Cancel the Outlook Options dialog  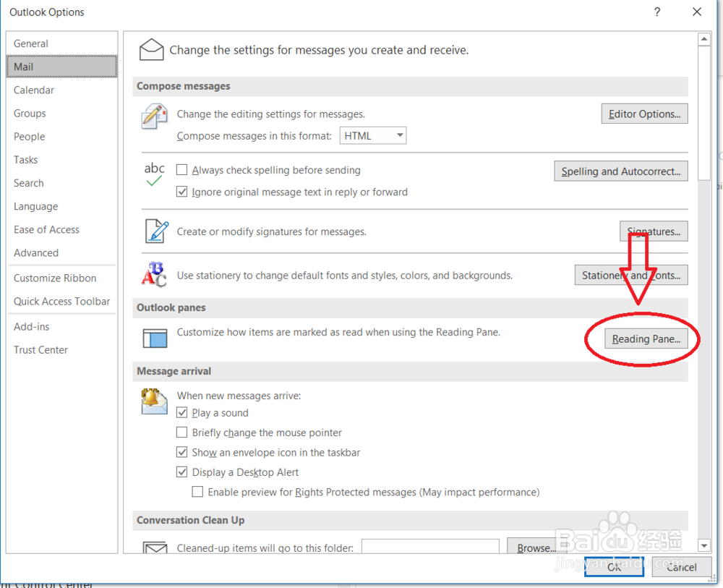682,567
